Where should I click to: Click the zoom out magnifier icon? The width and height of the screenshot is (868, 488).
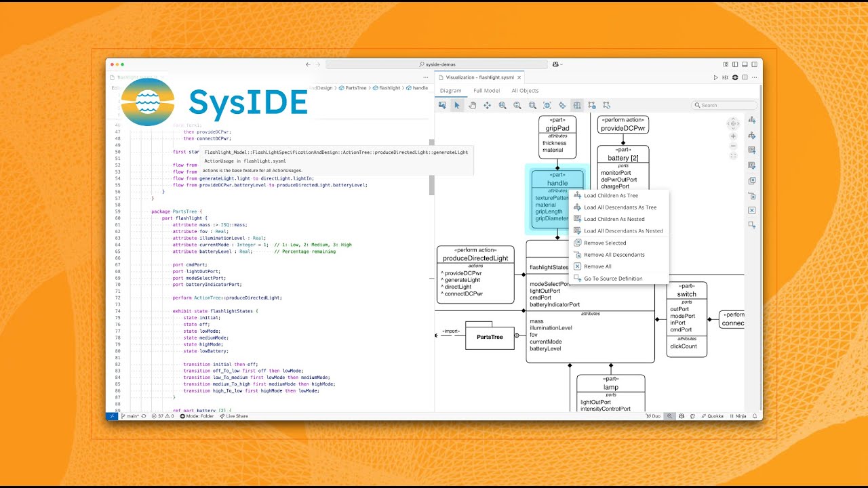pos(517,105)
